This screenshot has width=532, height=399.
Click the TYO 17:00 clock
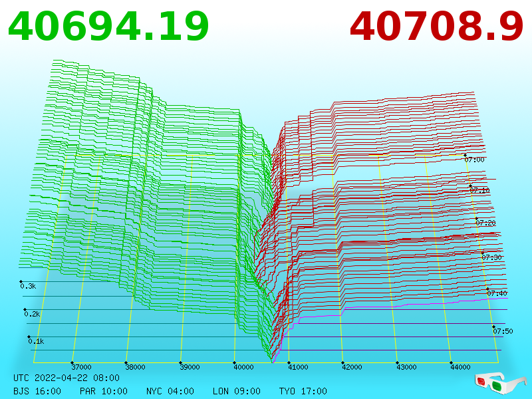pos(303,391)
